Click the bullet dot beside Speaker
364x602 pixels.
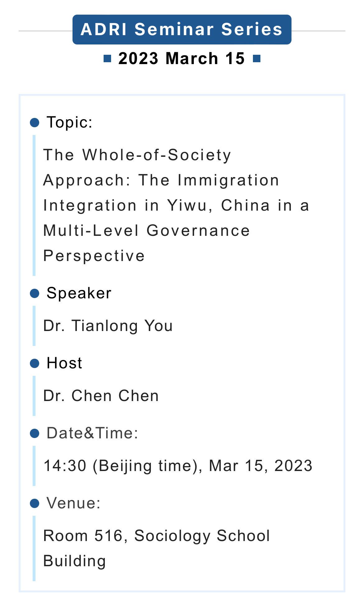click(35, 293)
